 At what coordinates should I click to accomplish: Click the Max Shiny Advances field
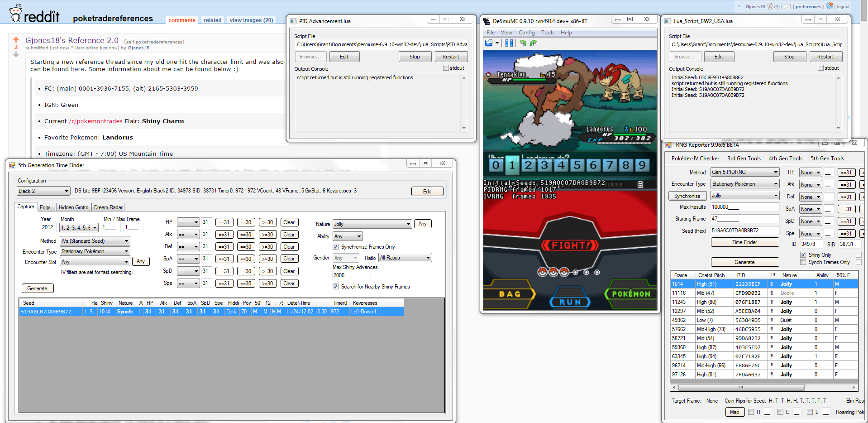point(352,275)
